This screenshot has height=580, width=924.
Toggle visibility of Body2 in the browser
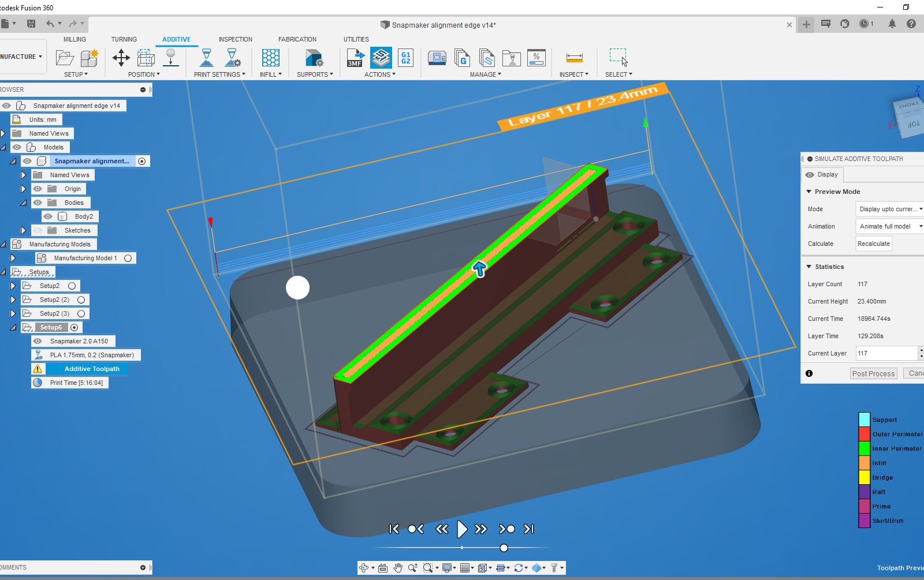pyautogui.click(x=48, y=216)
